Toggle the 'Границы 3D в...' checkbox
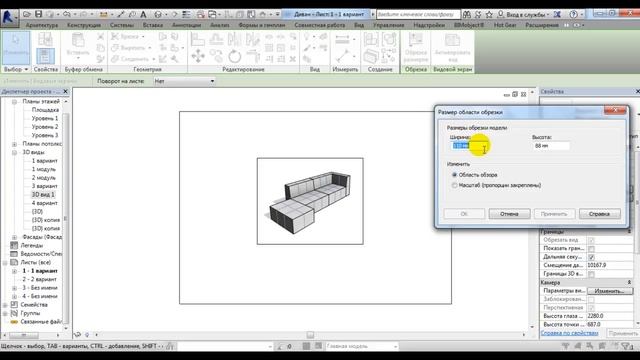 click(x=591, y=274)
